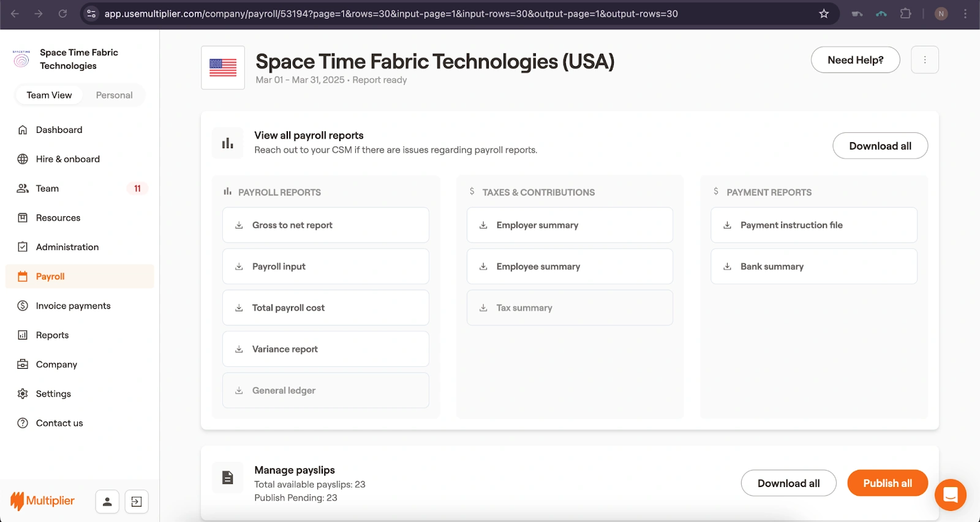Click the Team people icon

(23, 189)
